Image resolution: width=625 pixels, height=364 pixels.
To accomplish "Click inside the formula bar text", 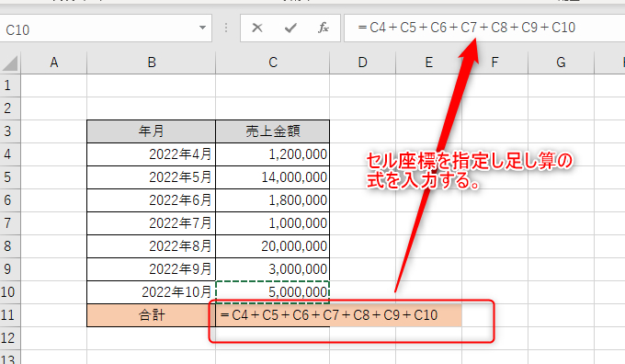I will point(466,28).
